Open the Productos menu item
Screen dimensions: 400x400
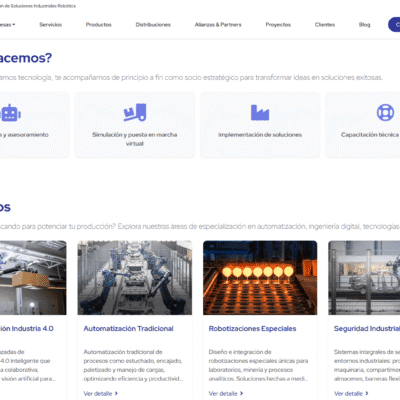coord(99,25)
